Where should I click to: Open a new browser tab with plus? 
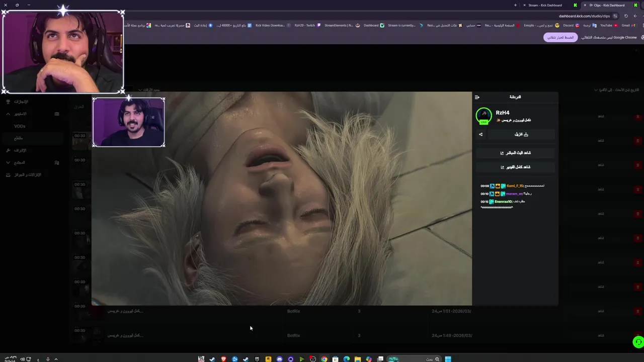(515, 5)
